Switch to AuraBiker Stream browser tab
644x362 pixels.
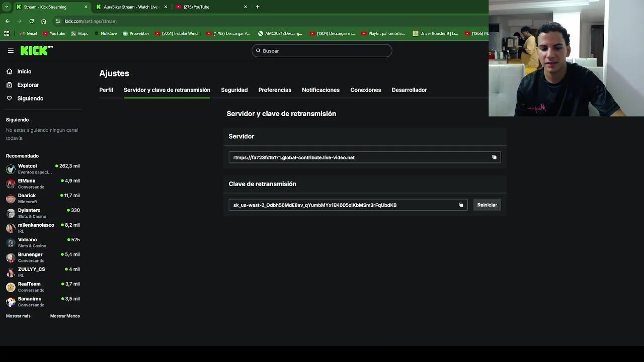[131, 7]
